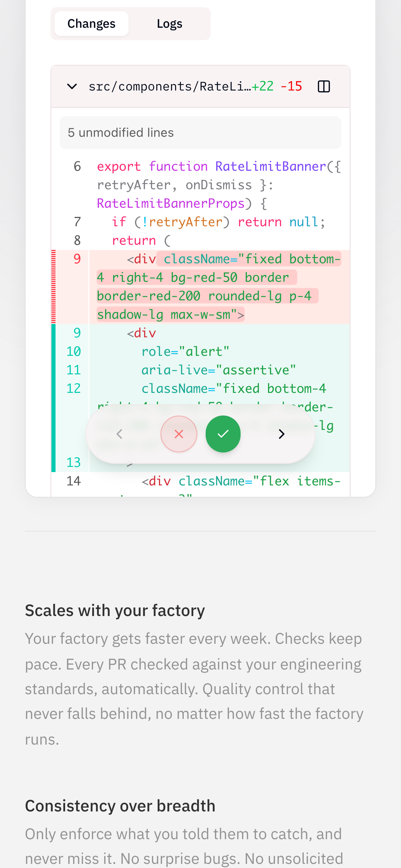Click the +22 additions count

point(263,86)
